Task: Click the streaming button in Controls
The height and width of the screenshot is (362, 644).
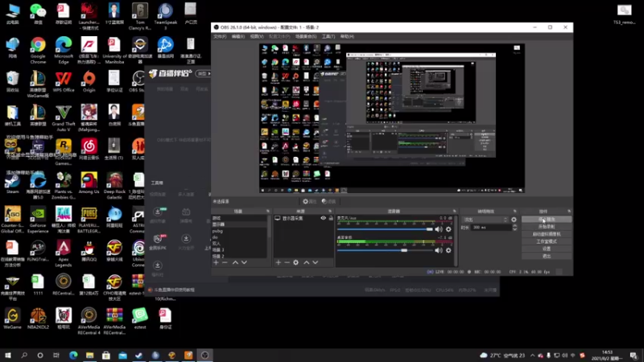Action: pos(547,220)
